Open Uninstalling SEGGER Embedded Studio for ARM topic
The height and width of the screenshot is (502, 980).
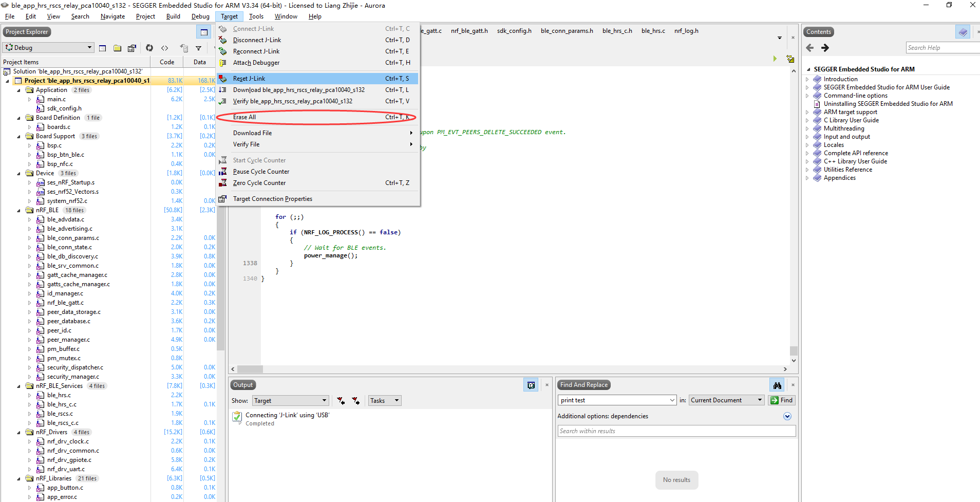tap(888, 104)
